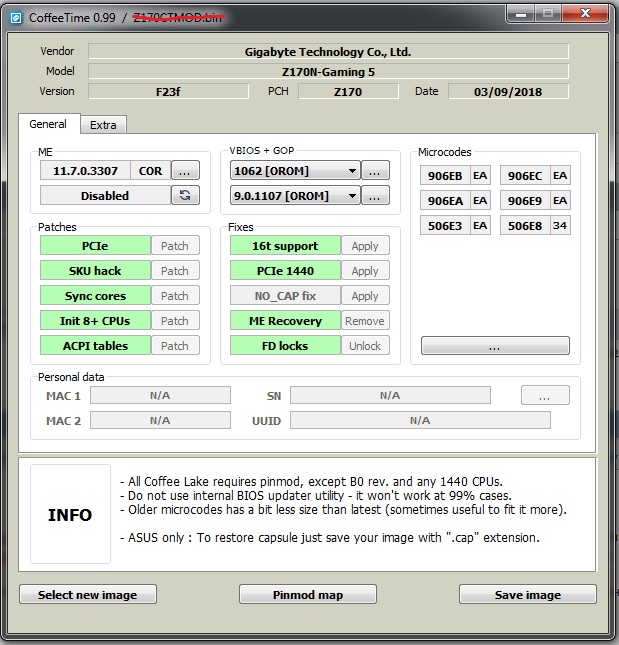Open the Pinmod map
The image size is (619, 645).
[308, 594]
